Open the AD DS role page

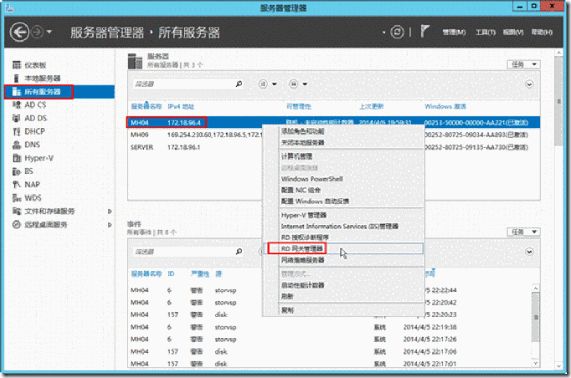click(35, 118)
